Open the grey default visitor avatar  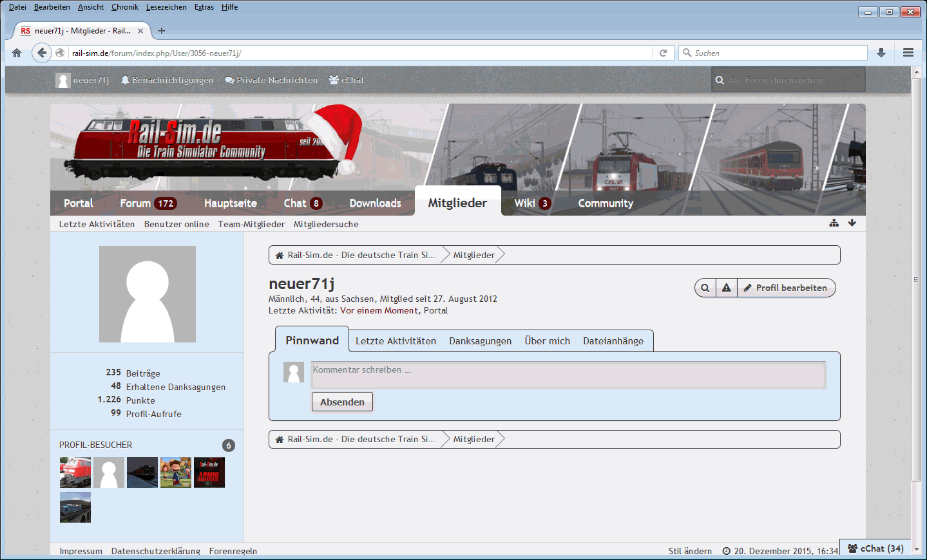[109, 472]
